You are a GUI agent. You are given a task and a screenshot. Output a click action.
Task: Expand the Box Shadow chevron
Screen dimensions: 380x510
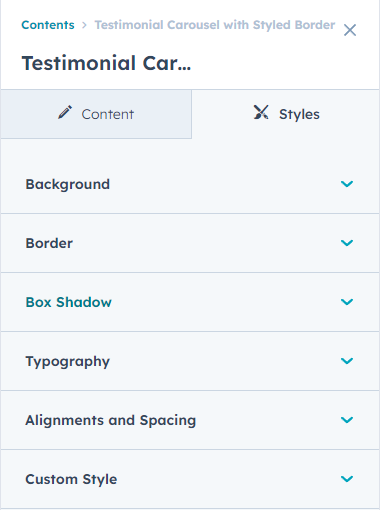tap(347, 302)
